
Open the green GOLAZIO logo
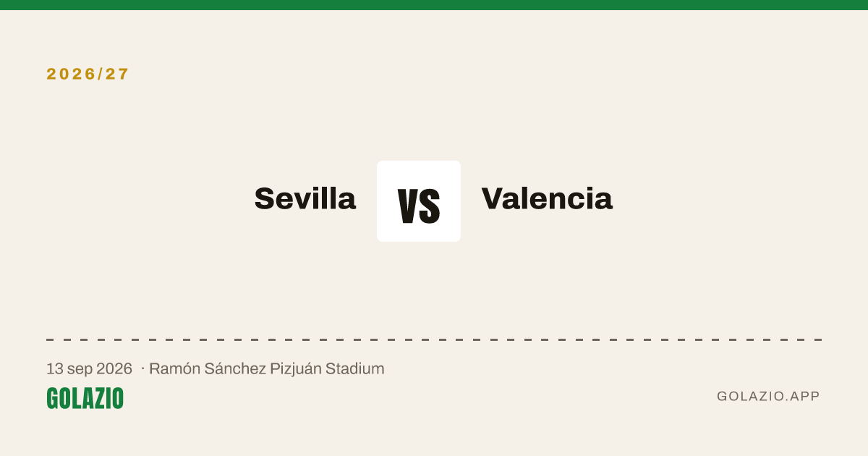click(85, 398)
